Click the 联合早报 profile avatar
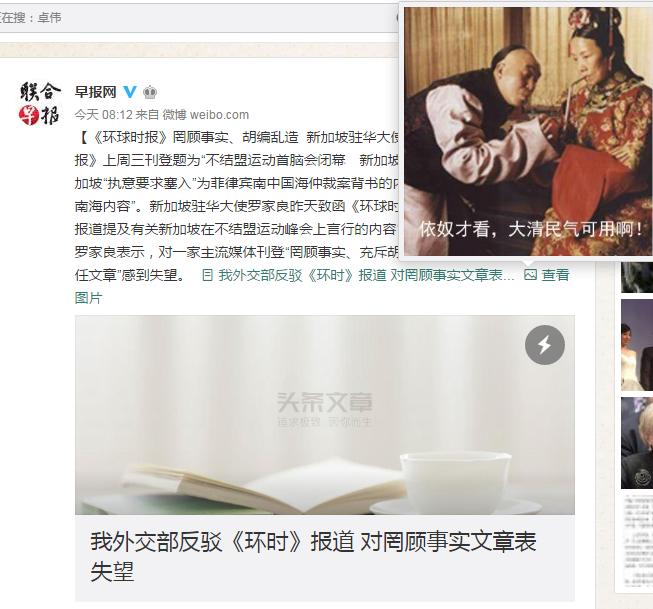 click(x=40, y=103)
